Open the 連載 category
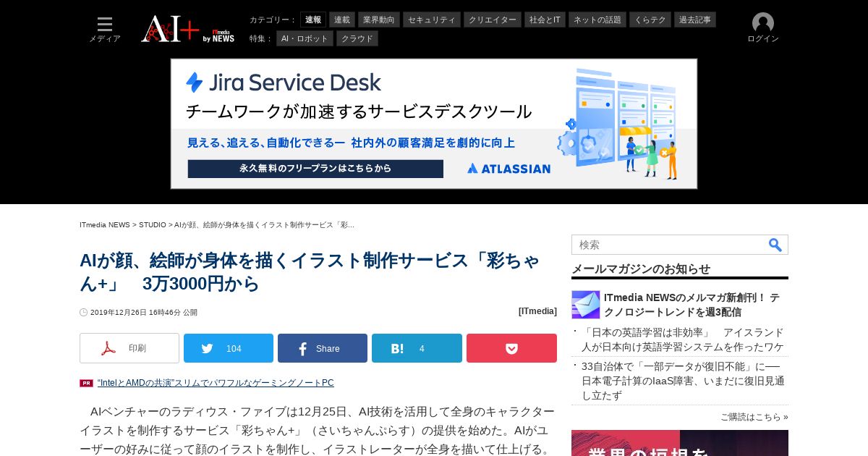 coord(342,20)
